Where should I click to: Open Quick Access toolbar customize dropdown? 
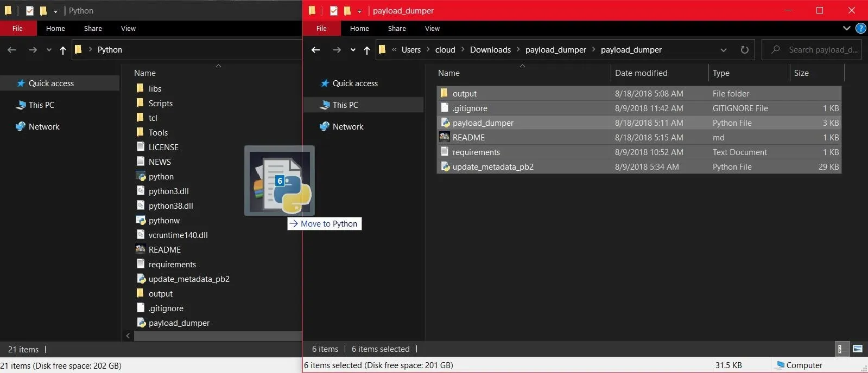pos(359,11)
